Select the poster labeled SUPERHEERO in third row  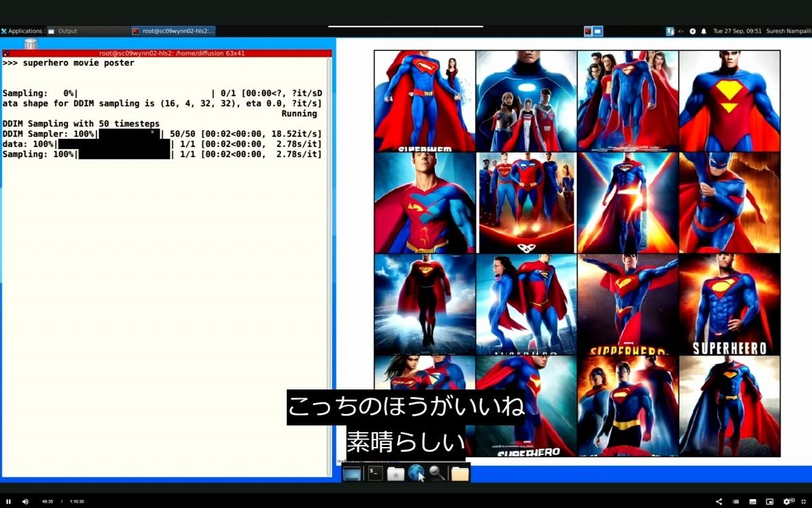[x=729, y=305]
